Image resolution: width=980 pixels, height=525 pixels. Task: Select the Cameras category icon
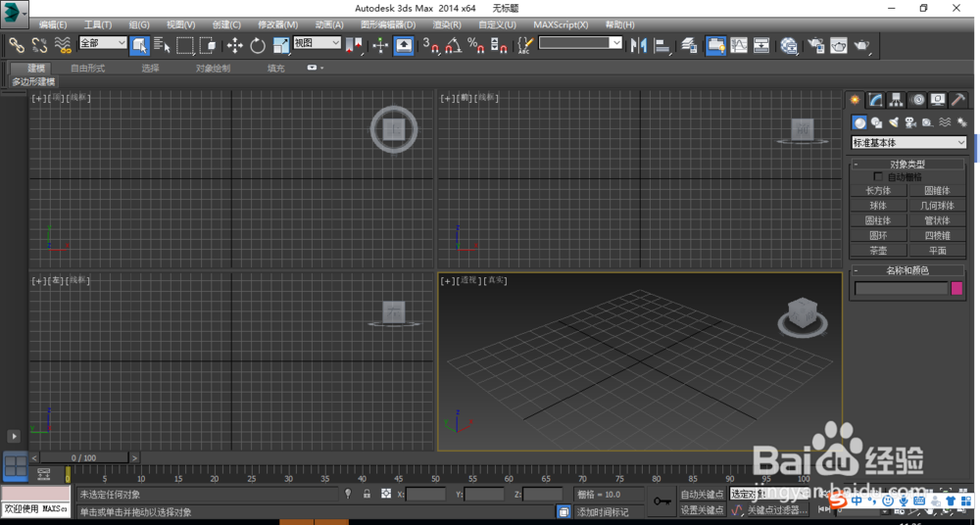(x=910, y=122)
